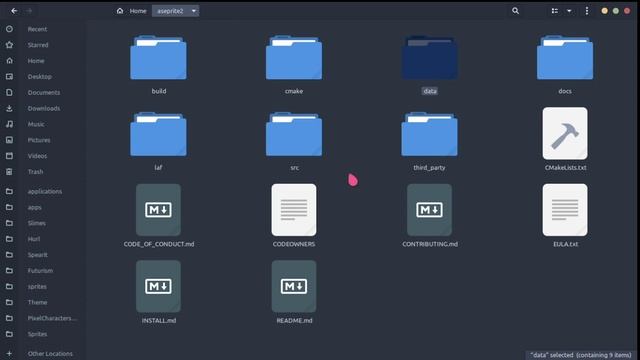The width and height of the screenshot is (640, 360).
Task: Open Recent in the sidebar
Action: [37, 29]
